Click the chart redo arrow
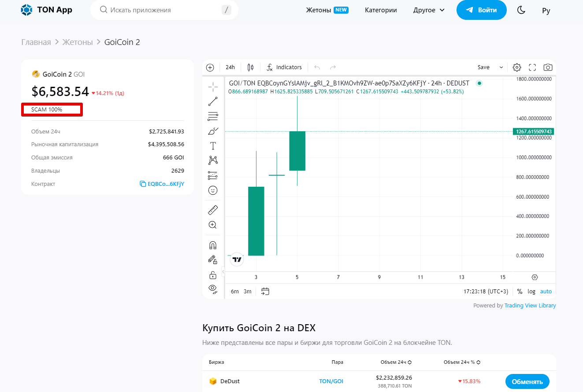Screen dimensions: 583x392 pyautogui.click(x=333, y=67)
